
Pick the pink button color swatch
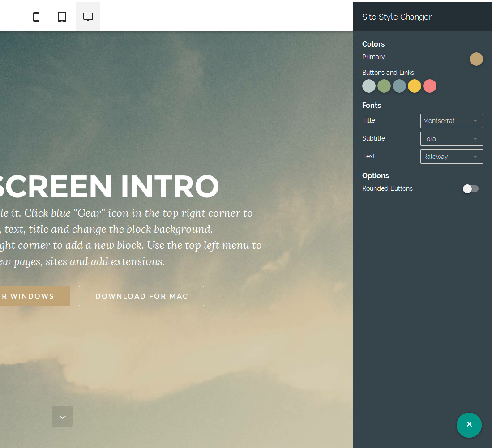pos(430,86)
